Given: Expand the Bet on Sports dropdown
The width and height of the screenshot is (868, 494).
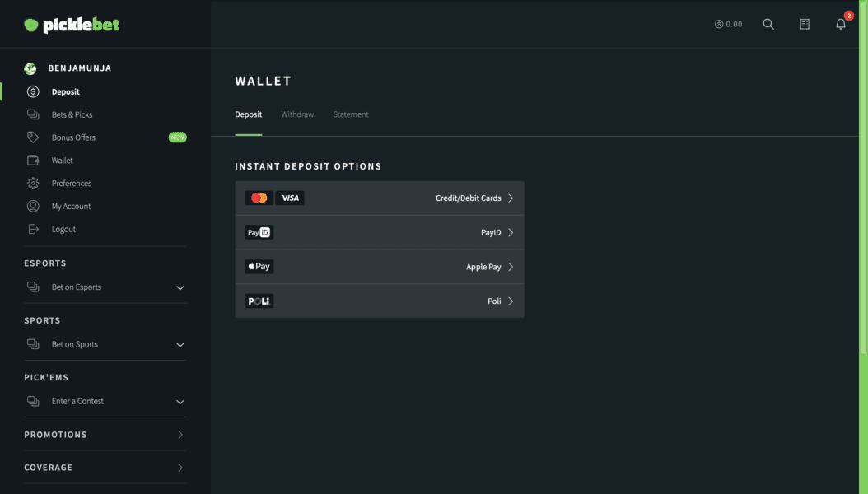Looking at the screenshot, I should (x=180, y=345).
